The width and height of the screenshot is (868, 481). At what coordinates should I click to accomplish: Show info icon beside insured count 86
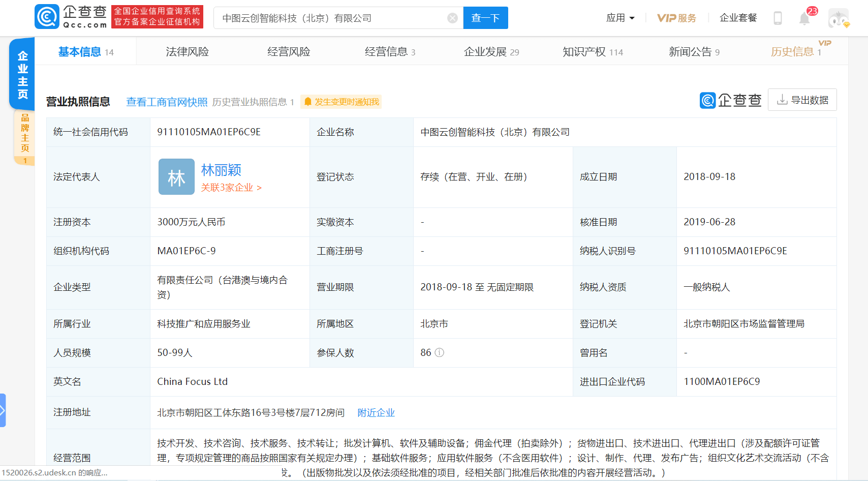440,352
